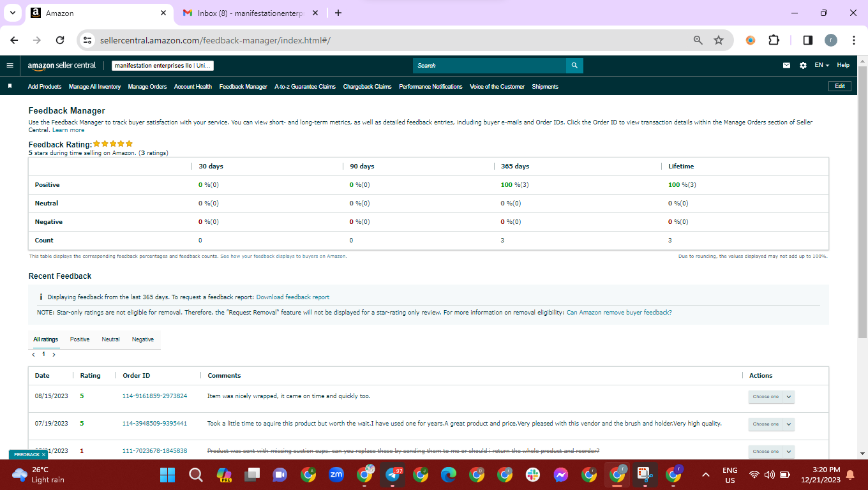The width and height of the screenshot is (868, 490).
Task: Open the Windows notification bell
Action: point(849,475)
